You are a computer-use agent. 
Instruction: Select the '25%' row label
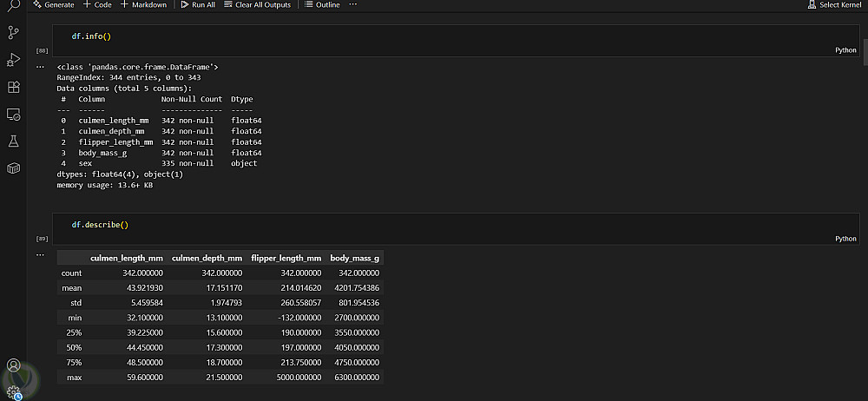[74, 333]
